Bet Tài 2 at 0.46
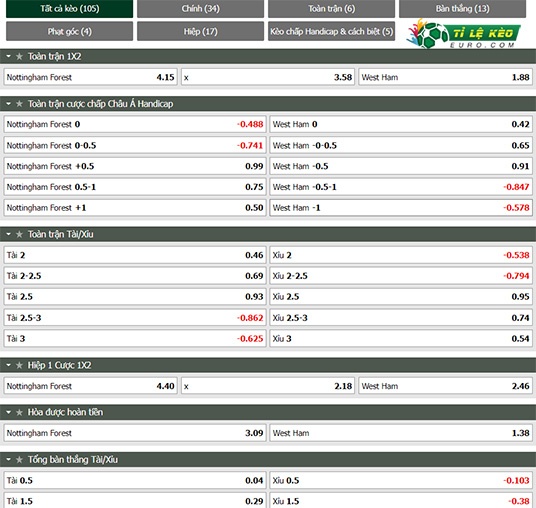The width and height of the screenshot is (536, 508). 135,255
